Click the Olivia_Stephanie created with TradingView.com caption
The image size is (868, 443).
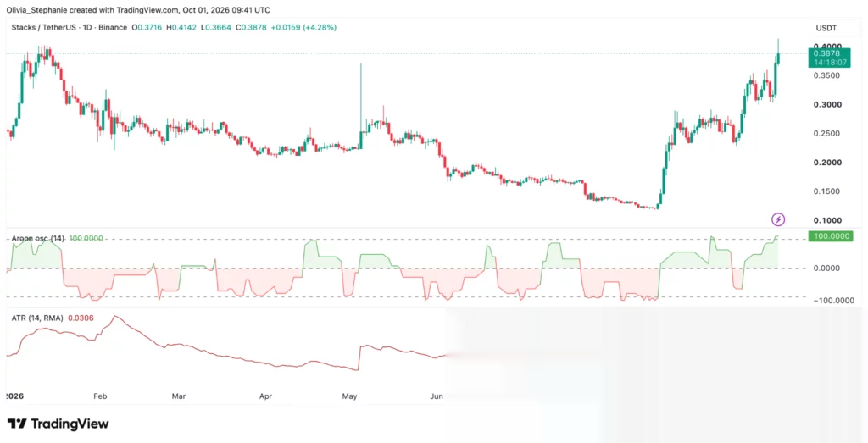(138, 10)
